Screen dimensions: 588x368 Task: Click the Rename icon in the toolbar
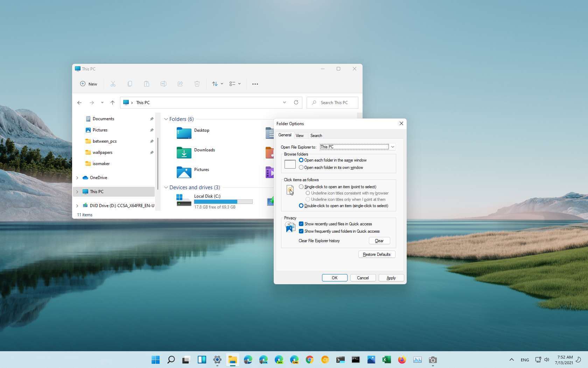(x=163, y=84)
